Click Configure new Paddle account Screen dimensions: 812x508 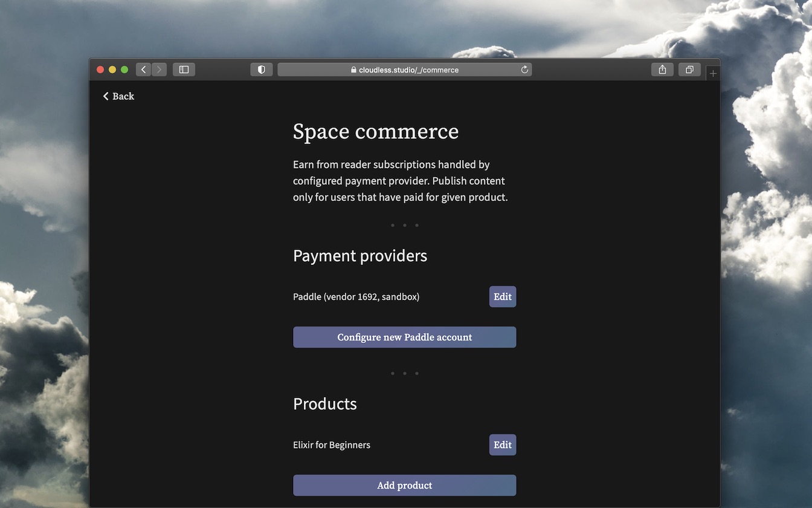pyautogui.click(x=405, y=337)
